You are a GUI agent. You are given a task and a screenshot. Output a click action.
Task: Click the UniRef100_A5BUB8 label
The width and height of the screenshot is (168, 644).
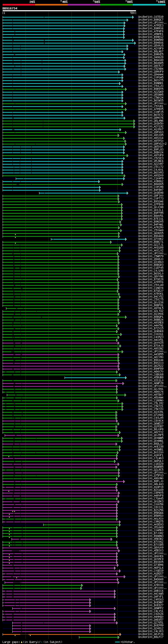(151, 377)
